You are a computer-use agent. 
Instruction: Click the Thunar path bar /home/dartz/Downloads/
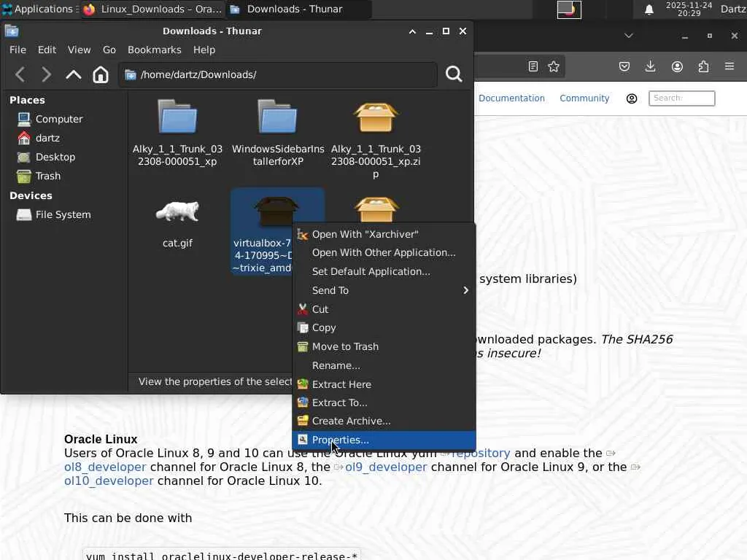[x=277, y=75]
